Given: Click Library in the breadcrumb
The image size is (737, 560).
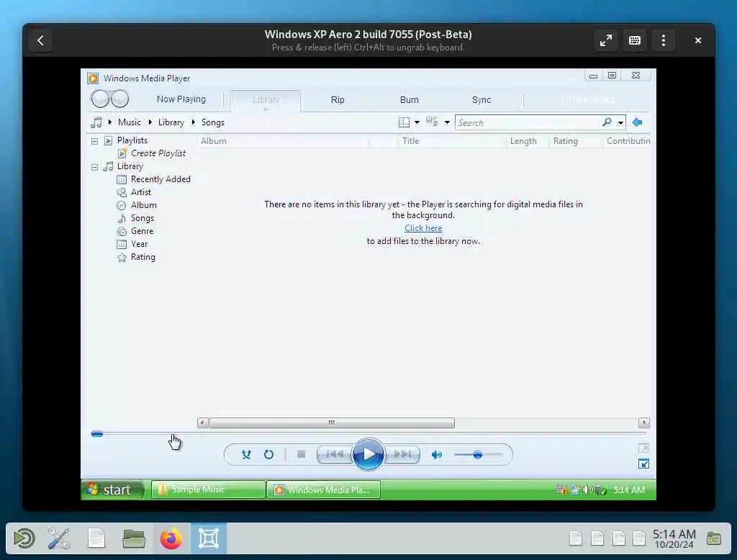Looking at the screenshot, I should [171, 122].
